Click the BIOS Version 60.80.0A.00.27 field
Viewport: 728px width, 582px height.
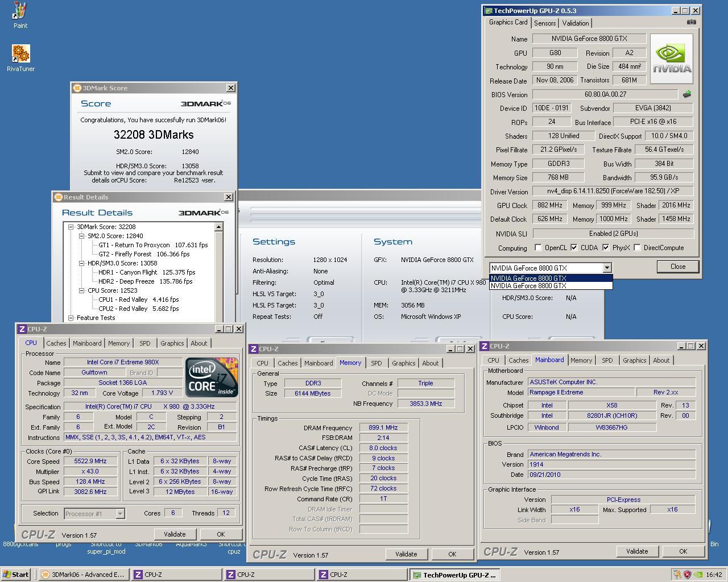tap(605, 94)
